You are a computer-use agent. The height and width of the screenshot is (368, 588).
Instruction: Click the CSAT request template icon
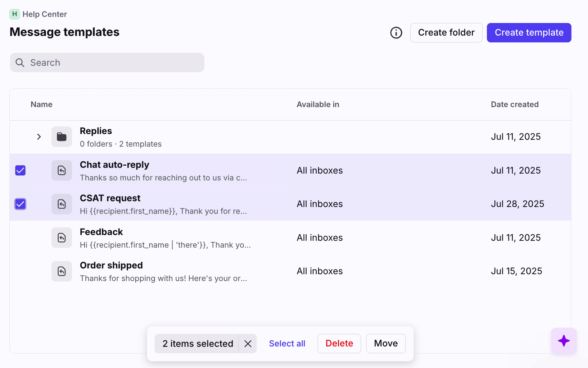pos(62,204)
